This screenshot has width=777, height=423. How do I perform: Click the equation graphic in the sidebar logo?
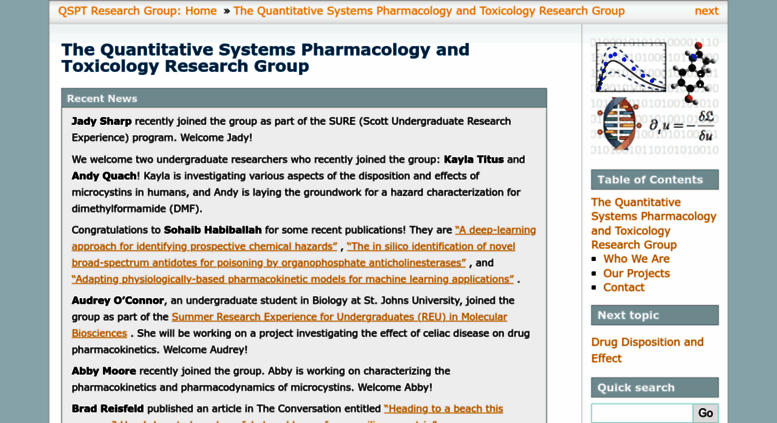click(681, 126)
